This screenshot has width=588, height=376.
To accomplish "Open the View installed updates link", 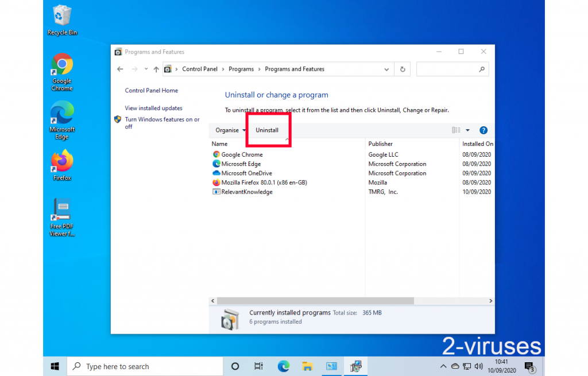I will click(x=153, y=108).
